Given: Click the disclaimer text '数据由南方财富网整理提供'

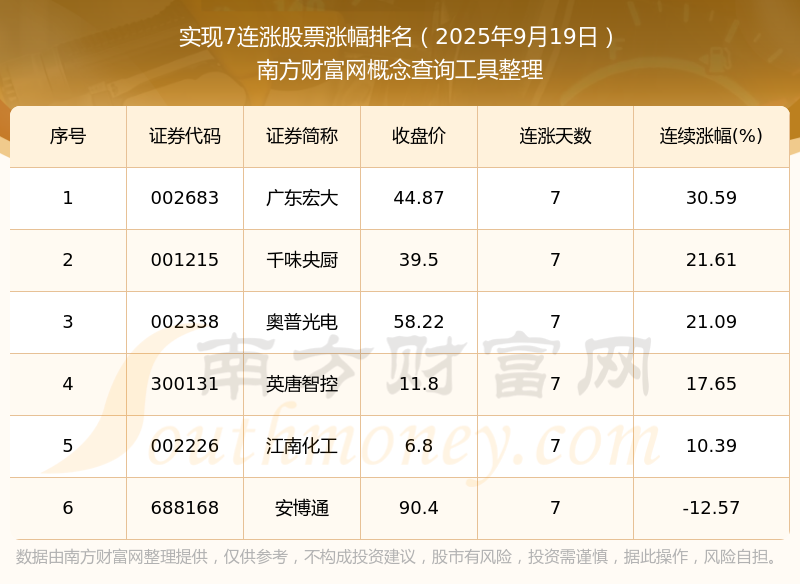Looking at the screenshot, I should click(112, 557).
